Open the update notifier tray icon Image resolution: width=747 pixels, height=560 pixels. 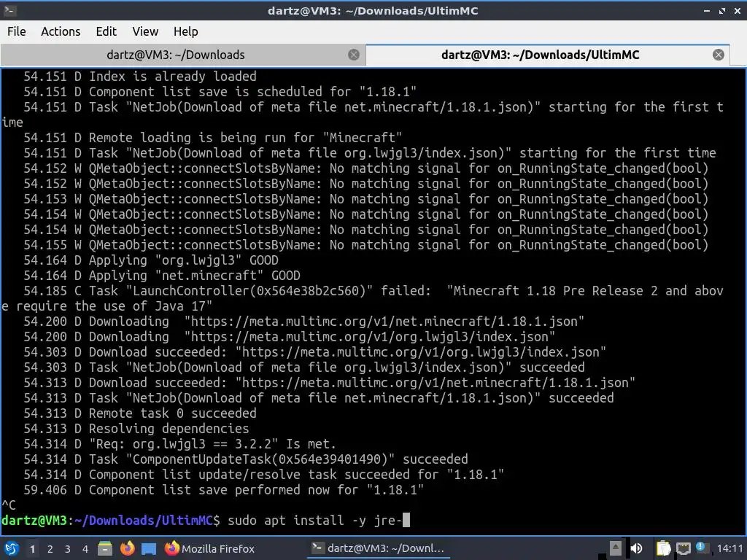point(701,548)
